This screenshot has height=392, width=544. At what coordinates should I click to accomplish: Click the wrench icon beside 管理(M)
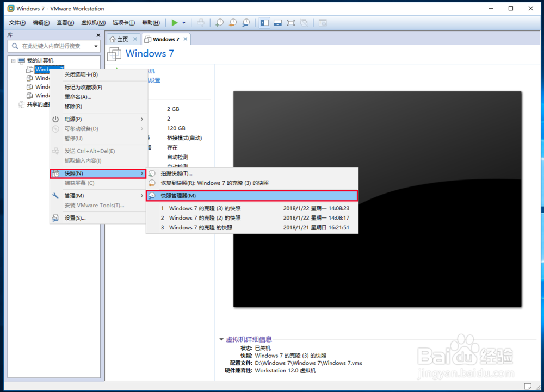tap(55, 196)
